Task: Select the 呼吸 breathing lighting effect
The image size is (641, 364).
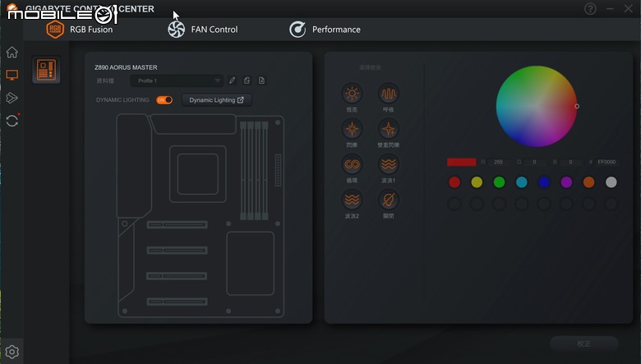Action: click(388, 94)
